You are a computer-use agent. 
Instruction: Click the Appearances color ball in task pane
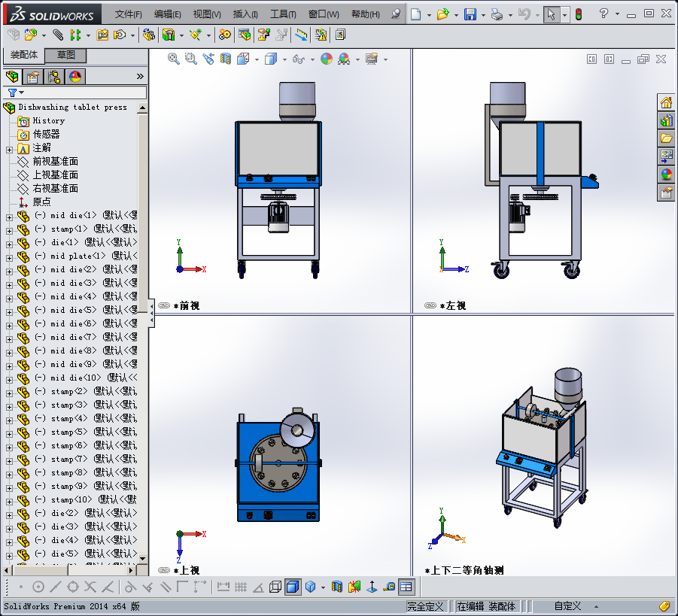pos(666,174)
